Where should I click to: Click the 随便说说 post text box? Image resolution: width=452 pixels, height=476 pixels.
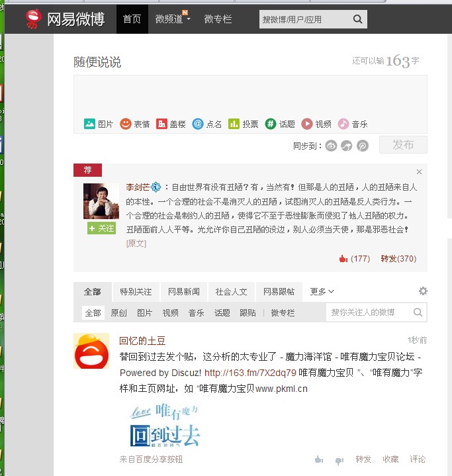click(x=250, y=95)
